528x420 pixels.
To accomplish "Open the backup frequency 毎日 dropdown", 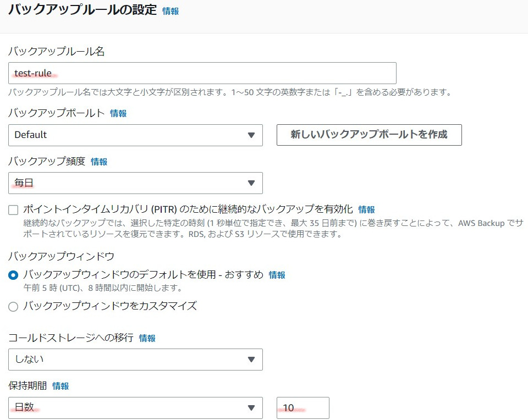I will 135,183.
